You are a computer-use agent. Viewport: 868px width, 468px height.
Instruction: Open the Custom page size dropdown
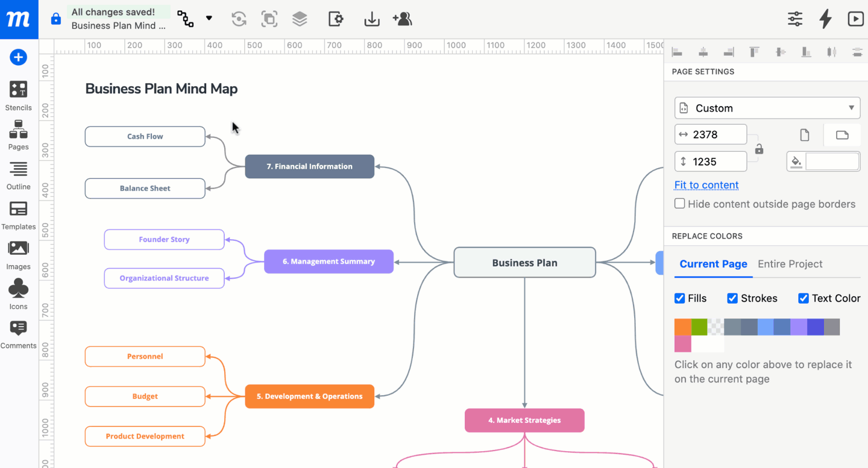(x=767, y=108)
